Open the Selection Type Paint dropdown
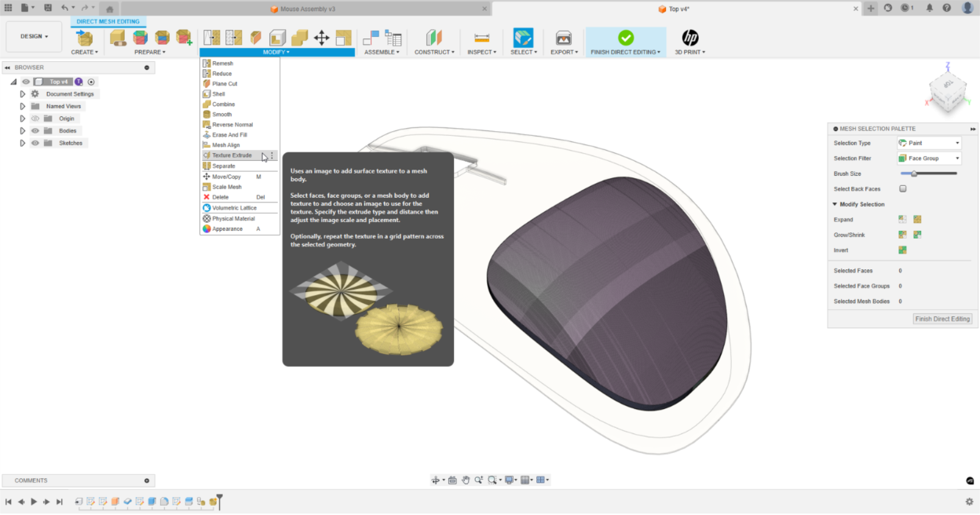980x515 pixels. [930, 143]
